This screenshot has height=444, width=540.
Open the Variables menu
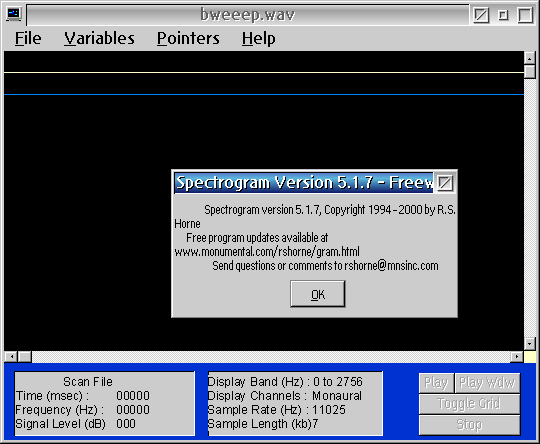[99, 38]
